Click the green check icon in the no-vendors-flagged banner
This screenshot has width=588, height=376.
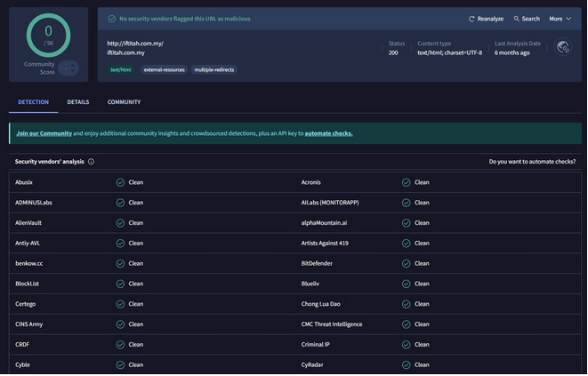tap(112, 19)
